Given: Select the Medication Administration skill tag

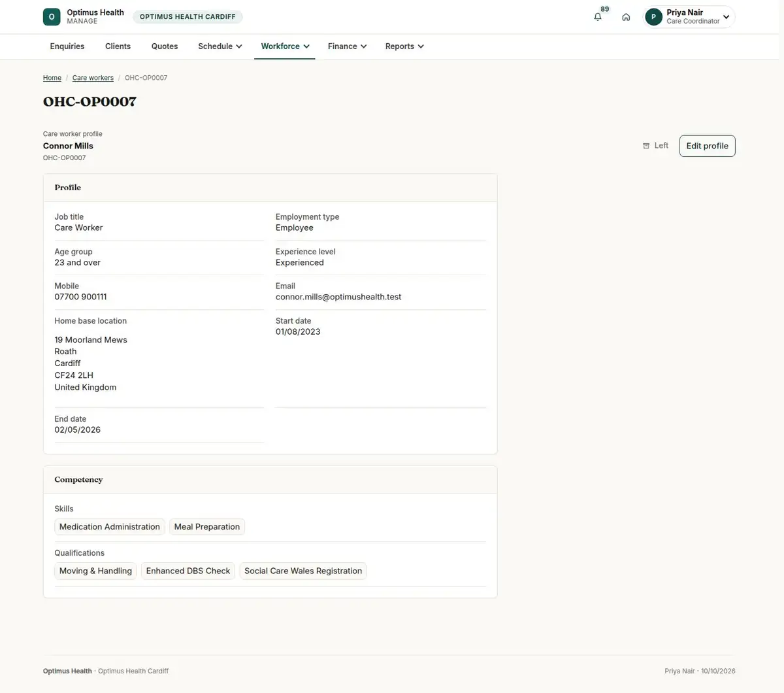Looking at the screenshot, I should 110,527.
